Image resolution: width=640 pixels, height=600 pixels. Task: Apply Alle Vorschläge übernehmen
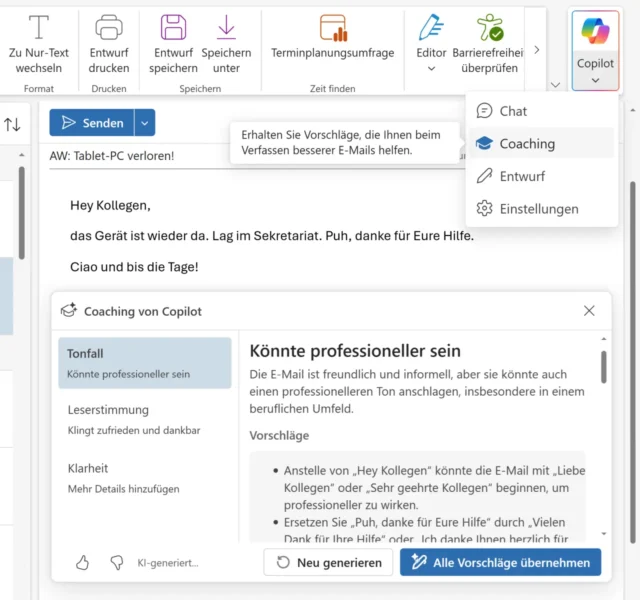tap(500, 562)
